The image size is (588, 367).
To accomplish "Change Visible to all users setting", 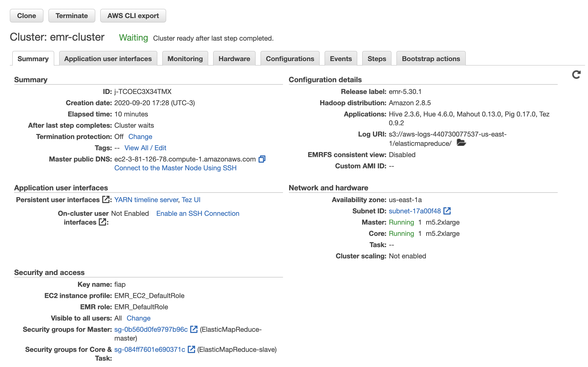I will (x=138, y=318).
